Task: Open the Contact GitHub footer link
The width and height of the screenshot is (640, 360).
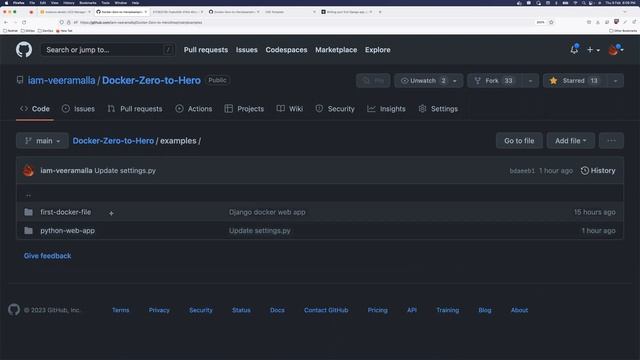Action: pos(326,310)
